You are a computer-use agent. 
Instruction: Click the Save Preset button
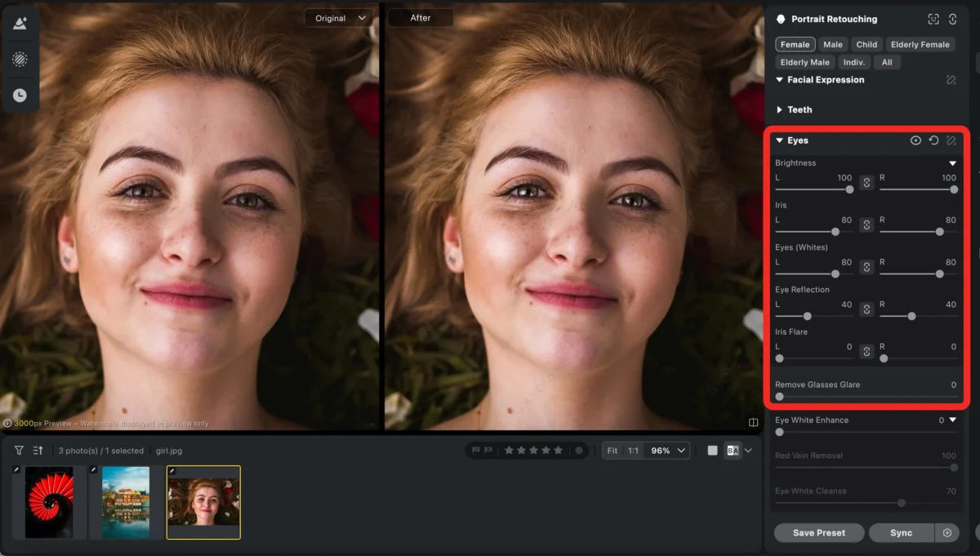point(818,532)
